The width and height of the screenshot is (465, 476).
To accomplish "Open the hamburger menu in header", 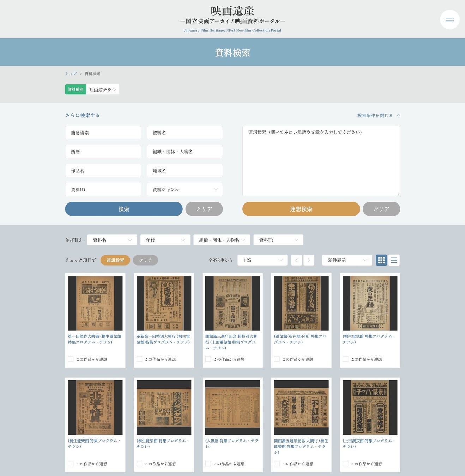I will click(449, 19).
